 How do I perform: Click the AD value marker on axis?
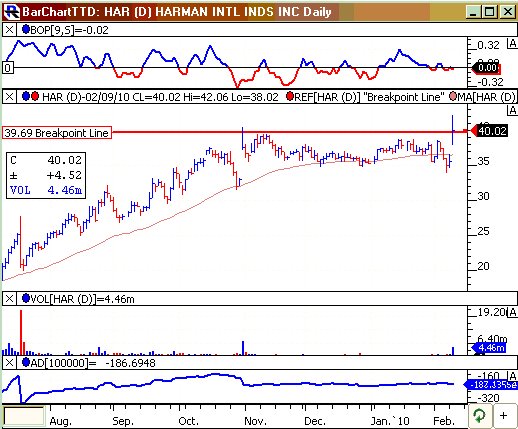pyautogui.click(x=491, y=385)
